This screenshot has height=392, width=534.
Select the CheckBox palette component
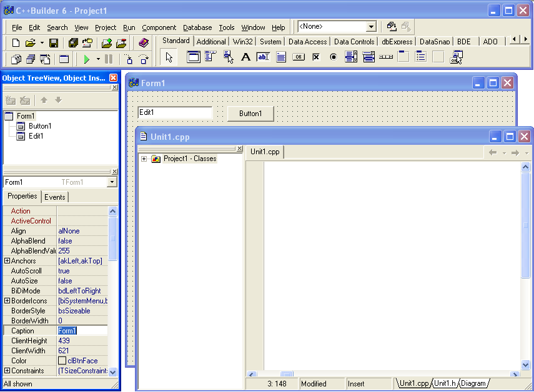tap(316, 57)
